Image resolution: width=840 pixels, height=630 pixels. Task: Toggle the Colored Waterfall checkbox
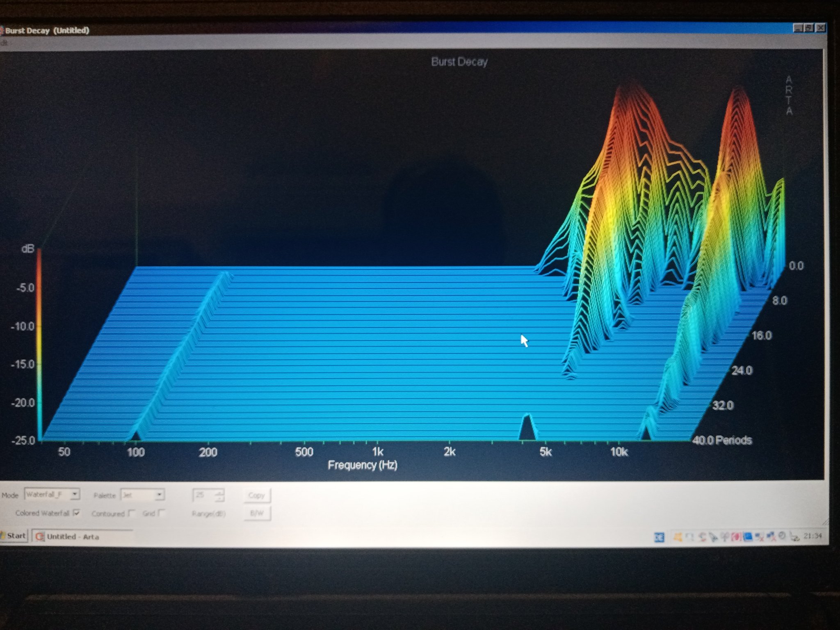pos(76,513)
